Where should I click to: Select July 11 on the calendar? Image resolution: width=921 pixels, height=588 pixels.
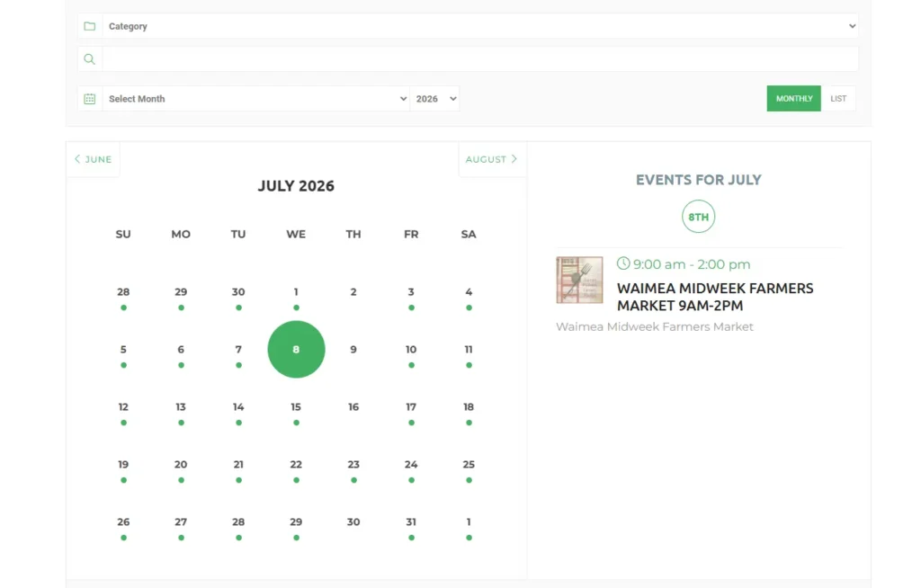tap(469, 350)
